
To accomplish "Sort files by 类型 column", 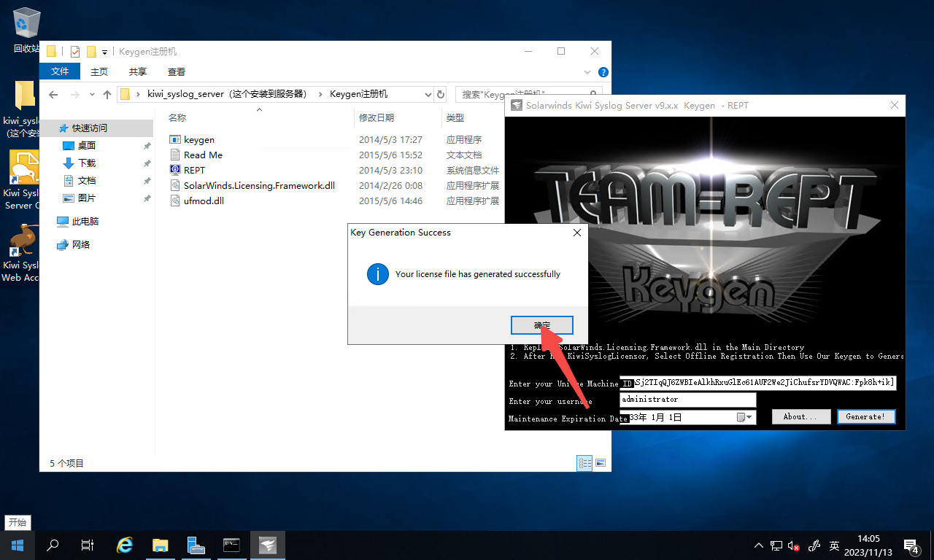I will coord(455,117).
